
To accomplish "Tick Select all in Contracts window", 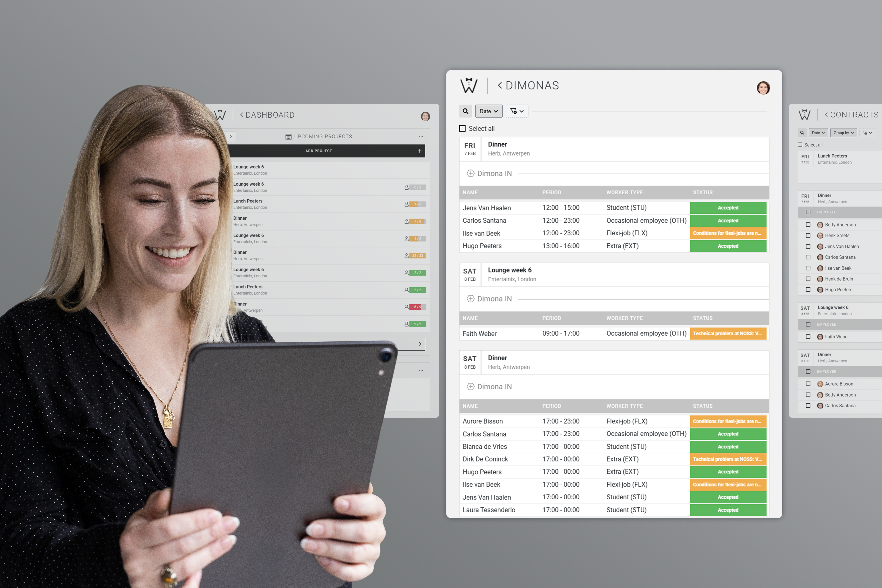I will [x=800, y=145].
